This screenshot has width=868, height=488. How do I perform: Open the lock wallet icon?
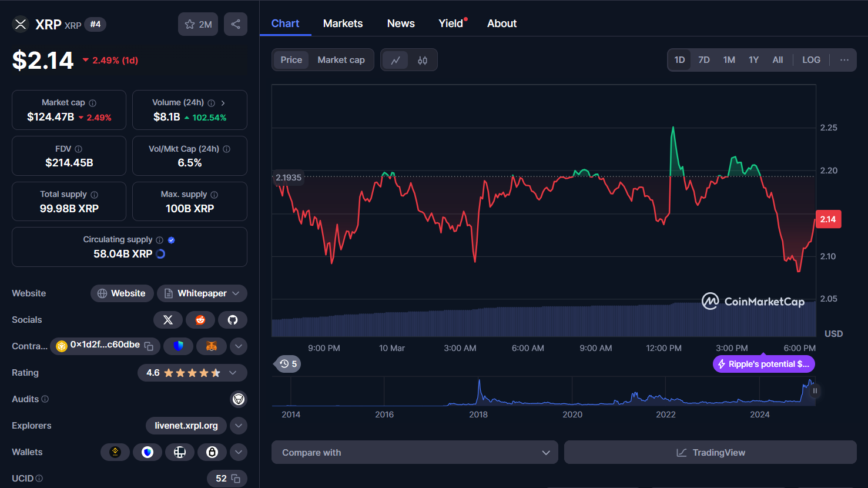(x=212, y=452)
